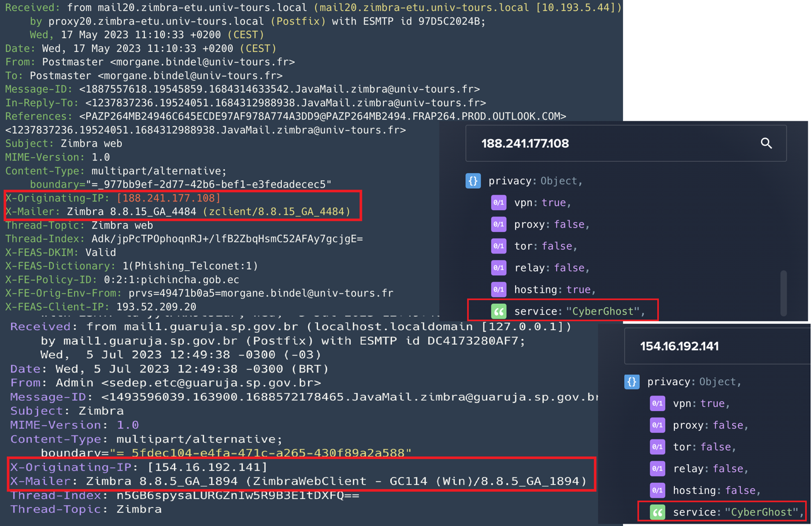812x526 pixels.
Task: Click boolean icon next to tor in upper panel
Action: click(x=498, y=246)
